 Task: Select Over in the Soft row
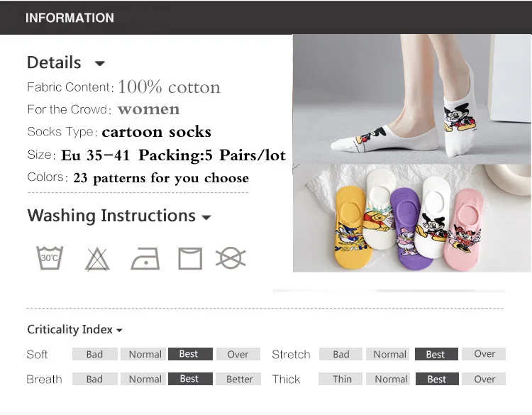pyautogui.click(x=238, y=354)
